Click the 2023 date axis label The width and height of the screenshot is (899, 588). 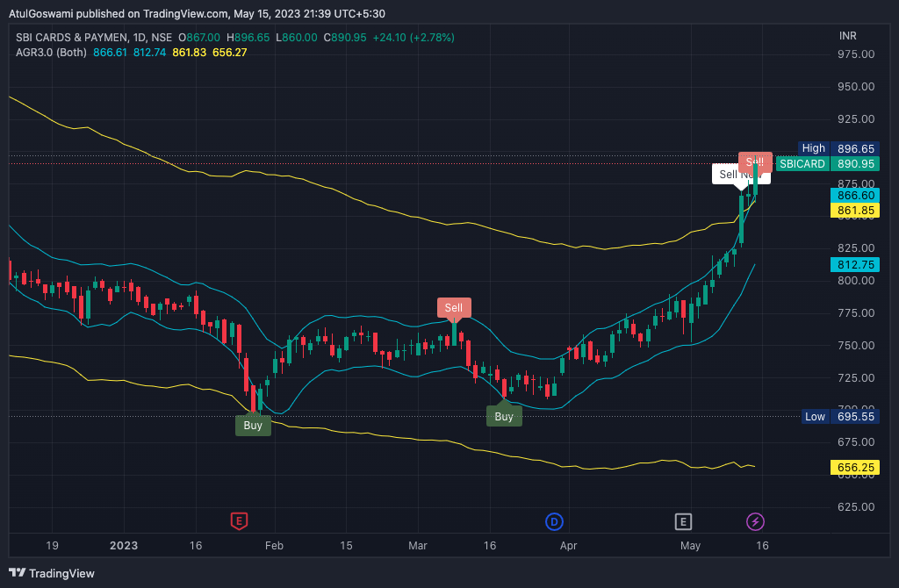pyautogui.click(x=124, y=546)
